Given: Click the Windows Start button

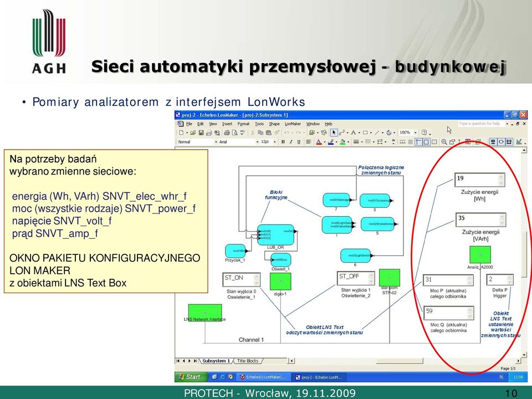Looking at the screenshot, I should point(190,377).
